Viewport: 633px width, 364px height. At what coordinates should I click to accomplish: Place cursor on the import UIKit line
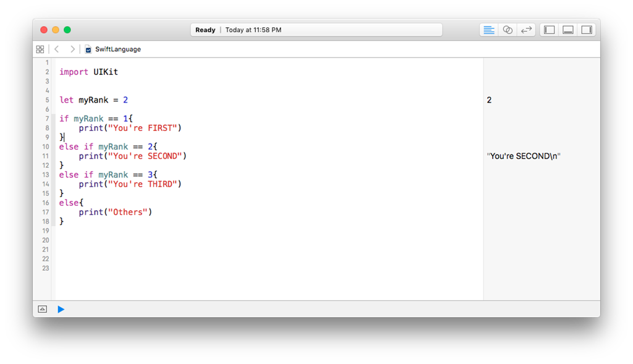pos(88,72)
